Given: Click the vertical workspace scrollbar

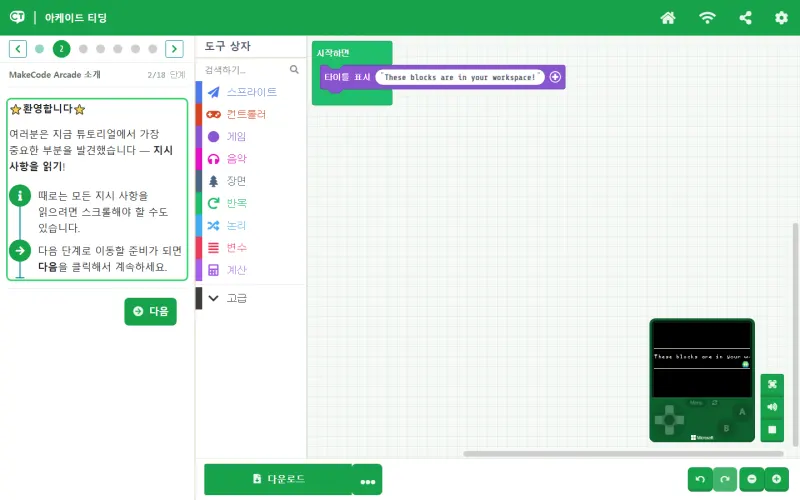Looking at the screenshot, I should (795, 334).
